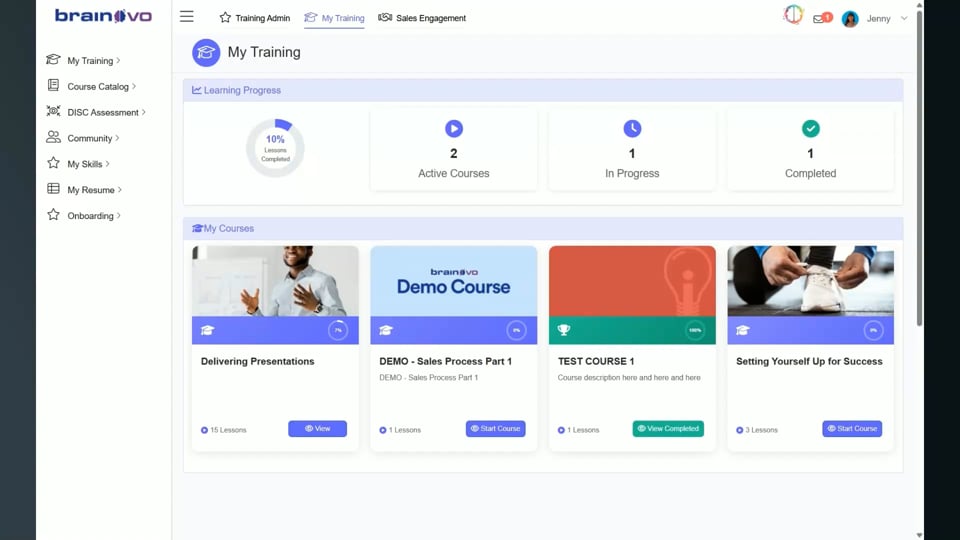The width and height of the screenshot is (960, 540).
Task: Click the 10% Lessons Completed progress ring
Action: (x=275, y=148)
